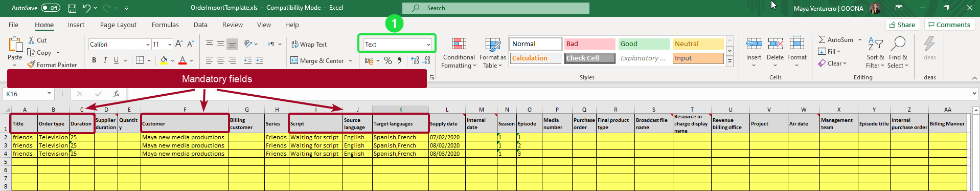
Task: Toggle Bold formatting
Action: click(94, 60)
